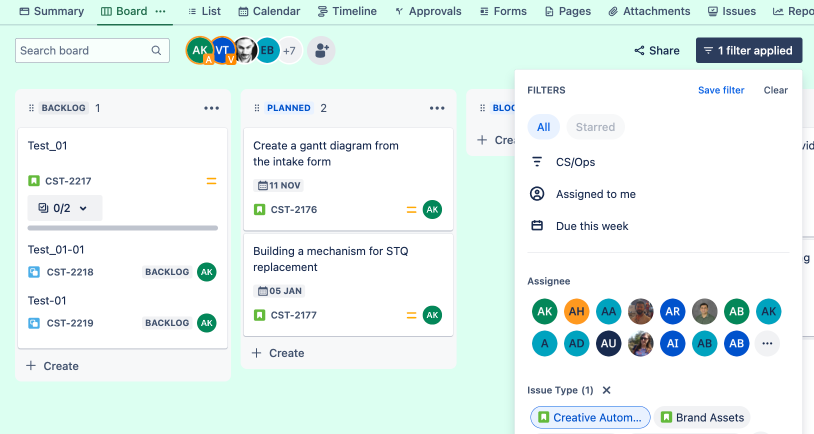Filter by assignee AI

[673, 344]
